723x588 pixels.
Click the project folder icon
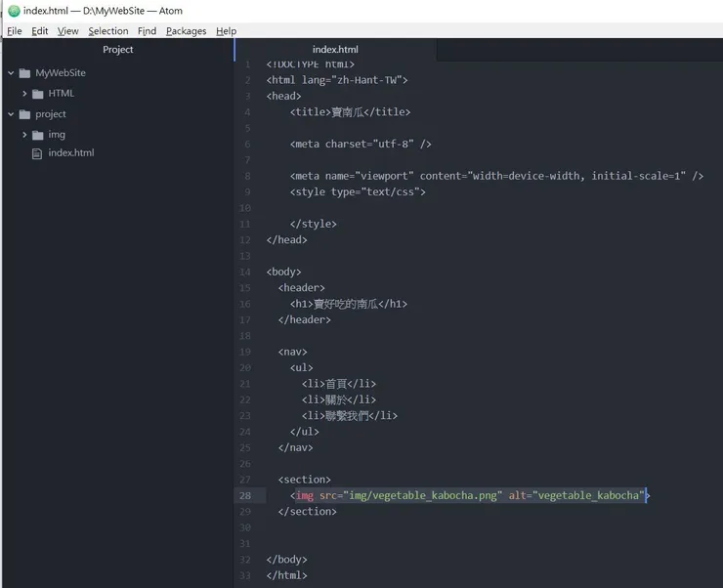coord(24,114)
